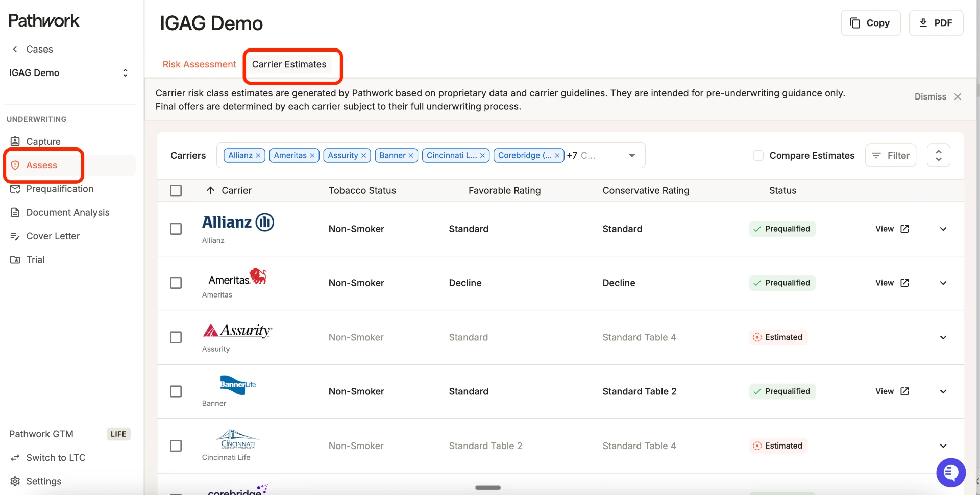Open Allianz View external link
This screenshot has width=980, height=495.
[x=892, y=229]
